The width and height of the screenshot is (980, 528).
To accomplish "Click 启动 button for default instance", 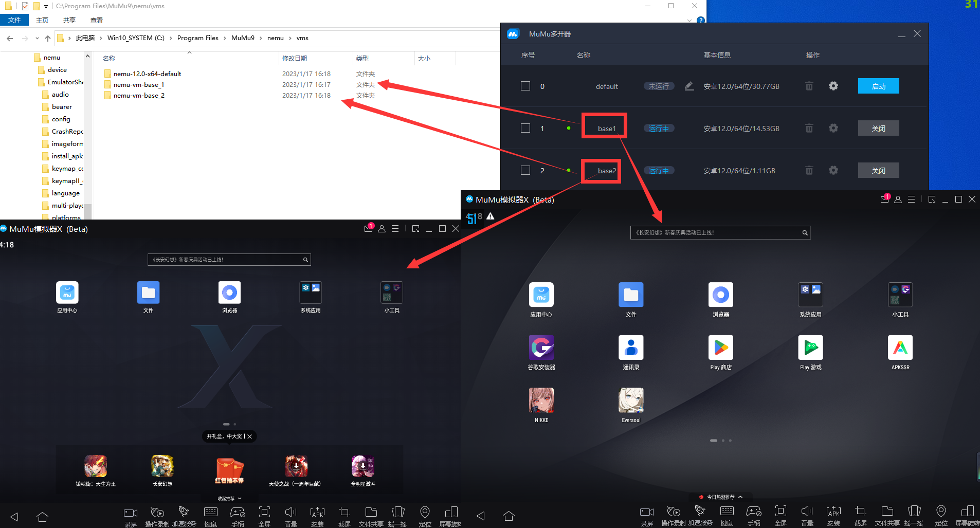I will 878,86.
